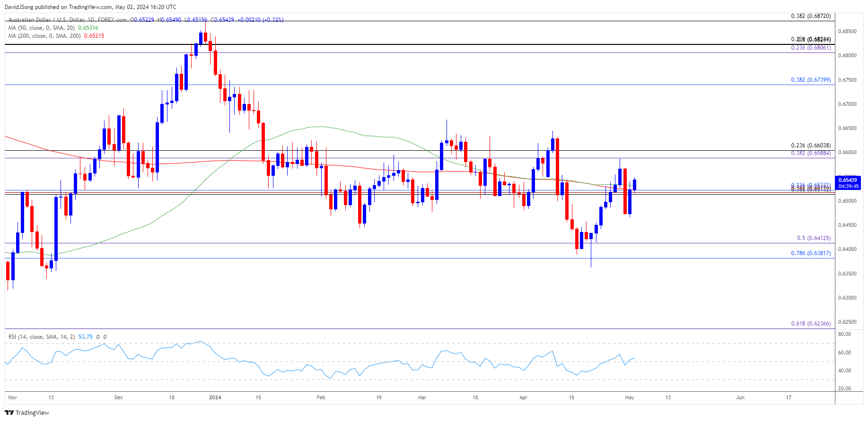
Task: Click the 40.00 RSI scale value
Action: (844, 370)
